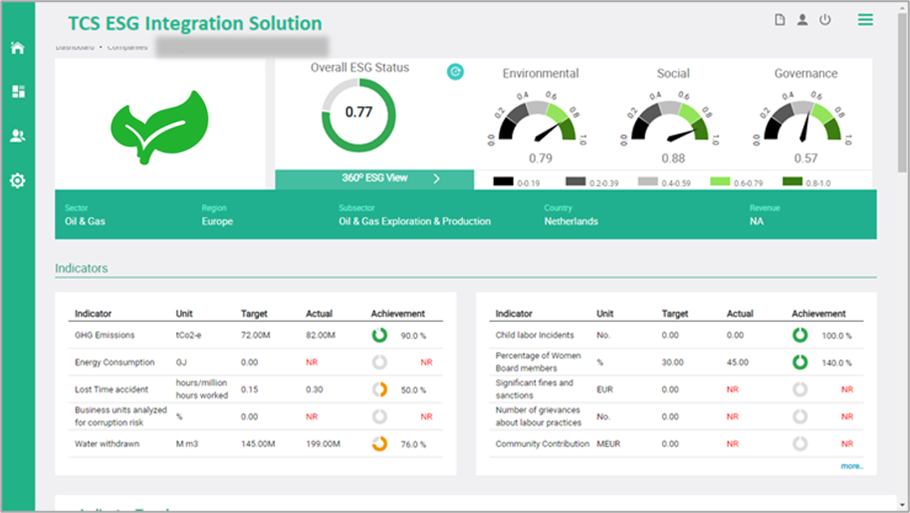Click GHG Emissions achievement ring icon

380,335
